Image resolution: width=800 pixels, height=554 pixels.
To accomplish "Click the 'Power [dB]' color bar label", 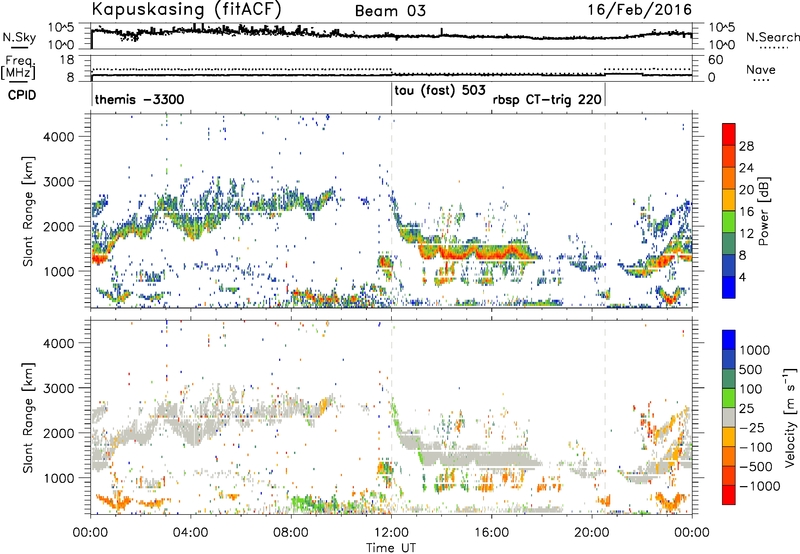I will tap(763, 211).
